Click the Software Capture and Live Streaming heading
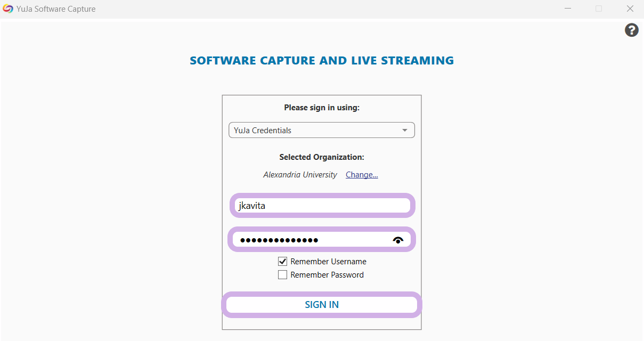This screenshot has height=341, width=644. point(322,61)
